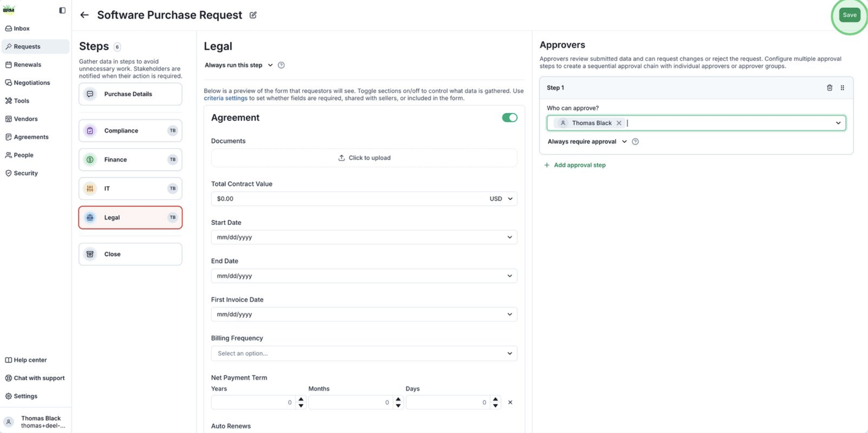The image size is (868, 433).
Task: Open help icon next to Always require approval
Action: coord(635,142)
